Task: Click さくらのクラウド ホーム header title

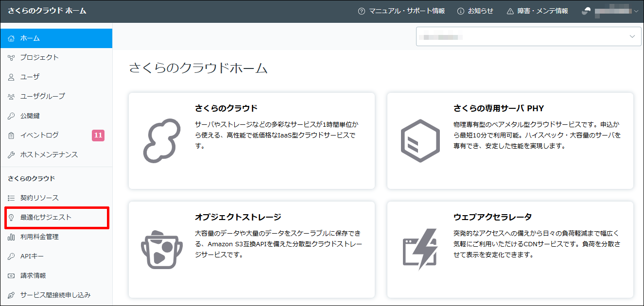Action: point(47,11)
